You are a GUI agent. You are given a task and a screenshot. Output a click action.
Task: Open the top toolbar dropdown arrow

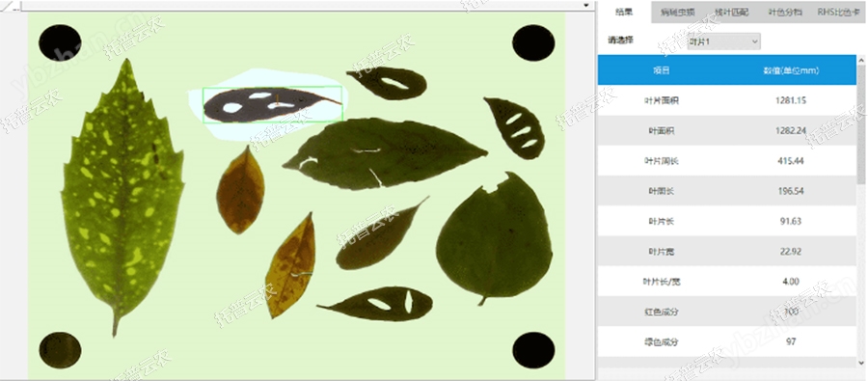coord(586,5)
